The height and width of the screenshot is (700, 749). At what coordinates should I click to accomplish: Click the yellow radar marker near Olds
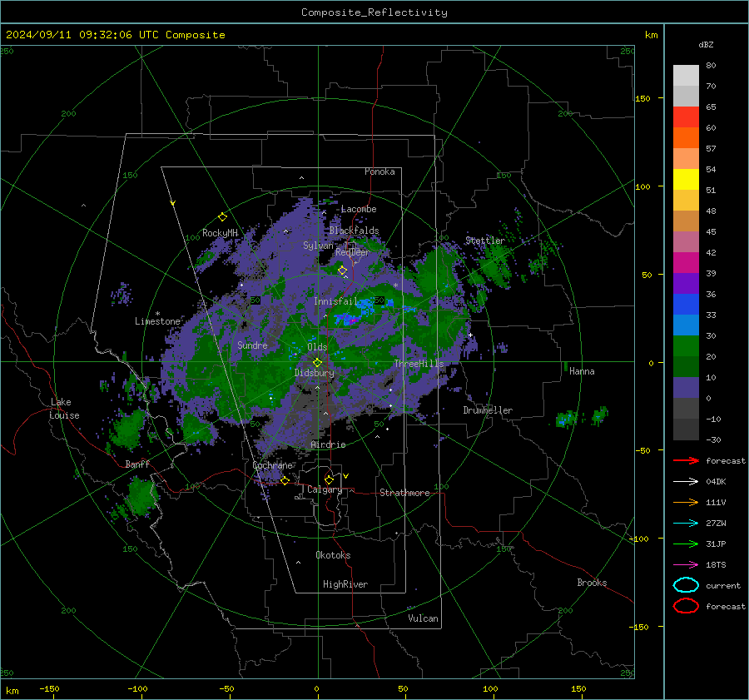tap(318, 362)
